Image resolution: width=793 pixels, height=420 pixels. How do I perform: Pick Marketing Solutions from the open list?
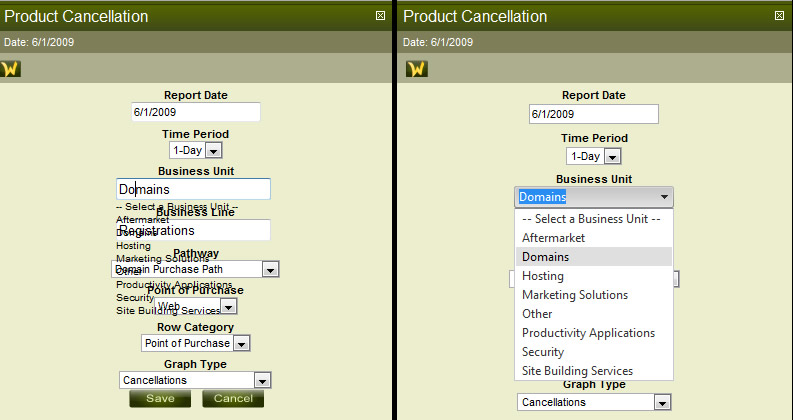[575, 295]
